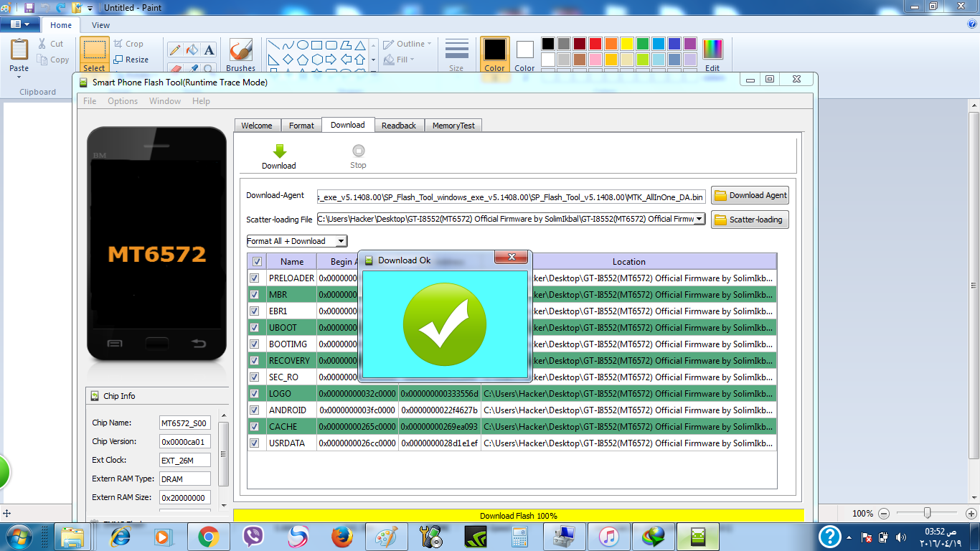The image size is (980, 551).
Task: Open the View tab in Paint ribbon
Action: click(x=101, y=25)
